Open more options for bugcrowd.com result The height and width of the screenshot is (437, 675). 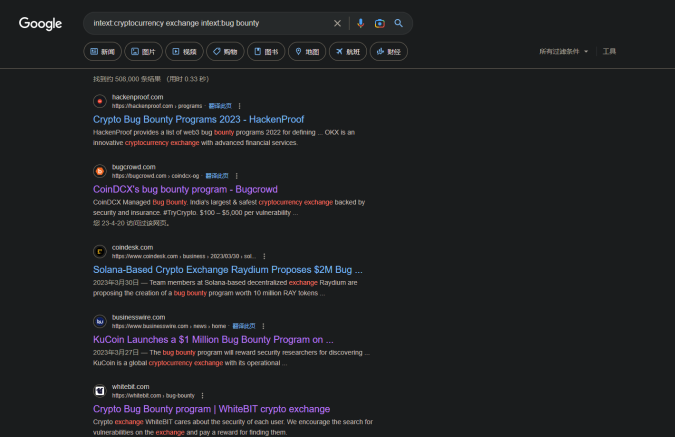tap(237, 176)
